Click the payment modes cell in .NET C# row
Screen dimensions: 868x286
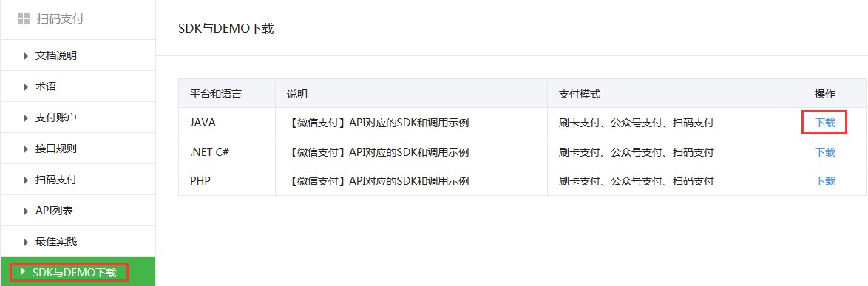666,152
